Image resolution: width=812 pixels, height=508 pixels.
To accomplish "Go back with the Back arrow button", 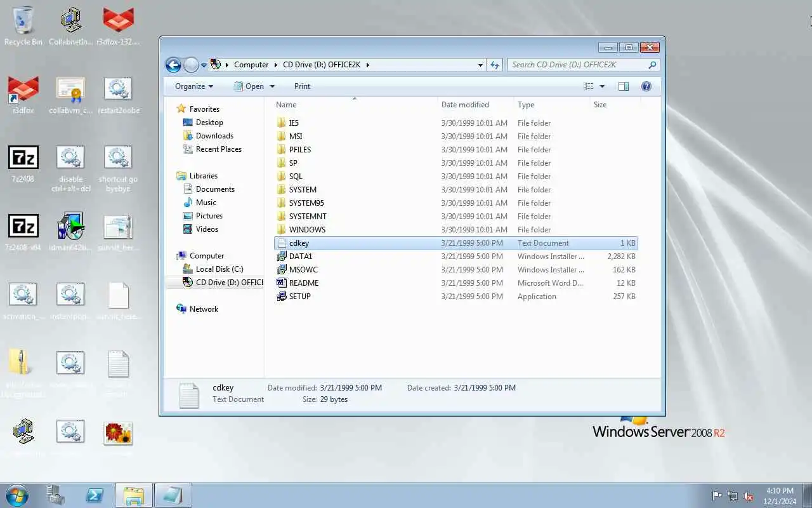I will pyautogui.click(x=173, y=65).
